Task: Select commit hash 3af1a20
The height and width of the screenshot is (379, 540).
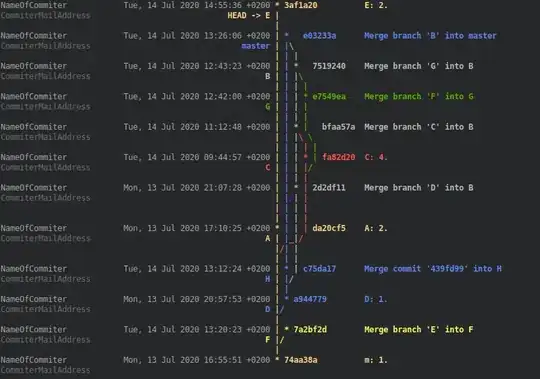Action: click(x=301, y=5)
